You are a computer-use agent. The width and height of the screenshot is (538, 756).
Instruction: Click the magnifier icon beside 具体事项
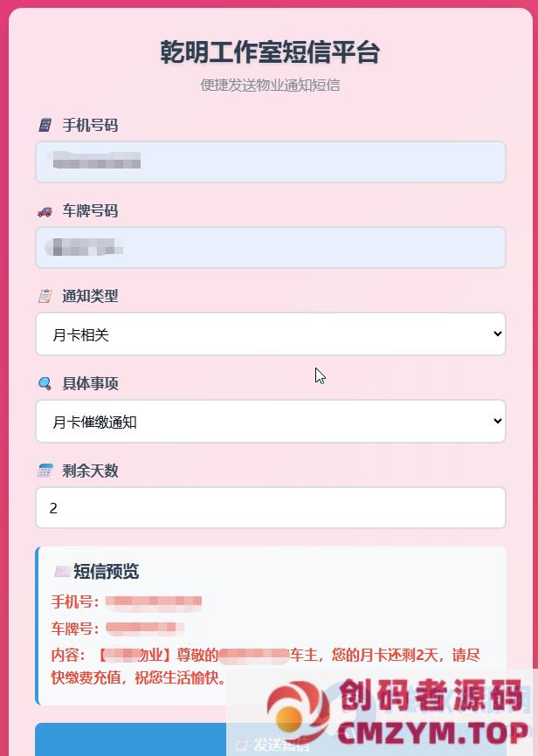[45, 384]
